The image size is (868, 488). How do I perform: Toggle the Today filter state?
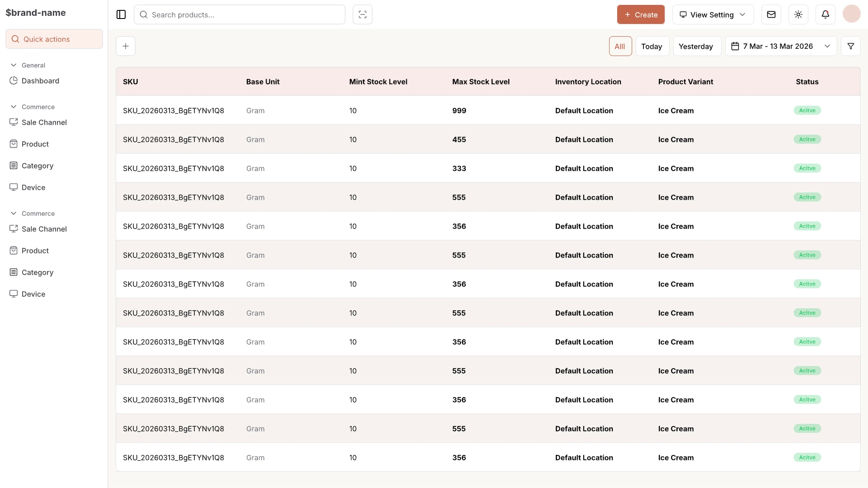click(652, 46)
